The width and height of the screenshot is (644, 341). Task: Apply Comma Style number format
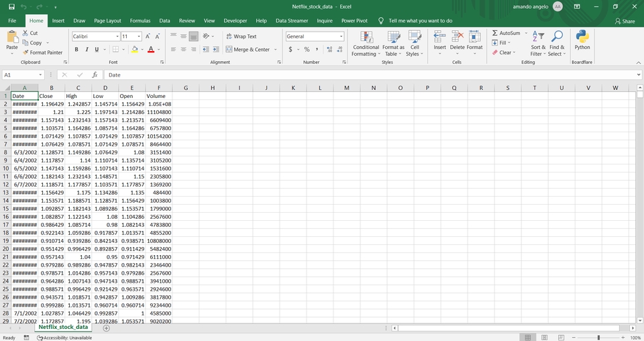317,49
